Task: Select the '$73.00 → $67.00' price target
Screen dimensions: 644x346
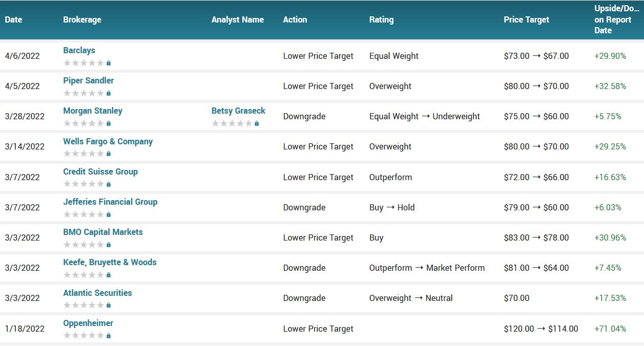Action: coord(536,56)
